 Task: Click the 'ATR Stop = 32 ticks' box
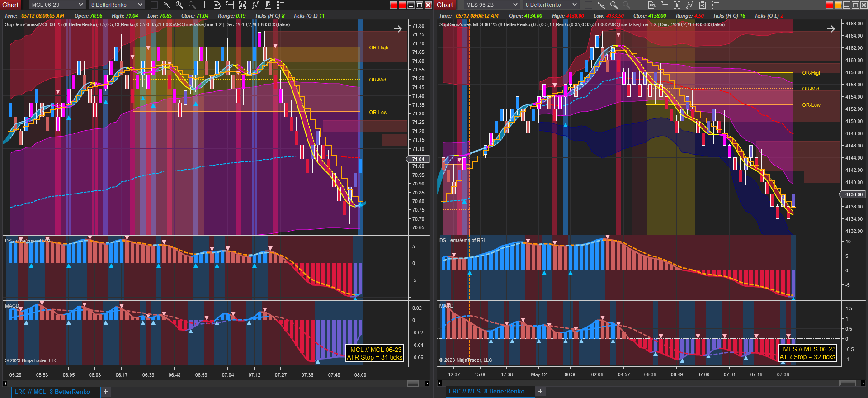[807, 353]
